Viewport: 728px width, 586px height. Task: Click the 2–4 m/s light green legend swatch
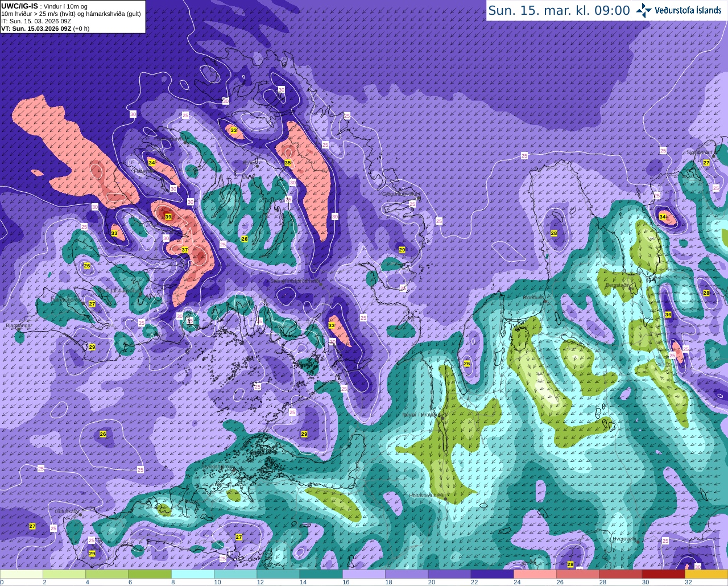pos(64,575)
